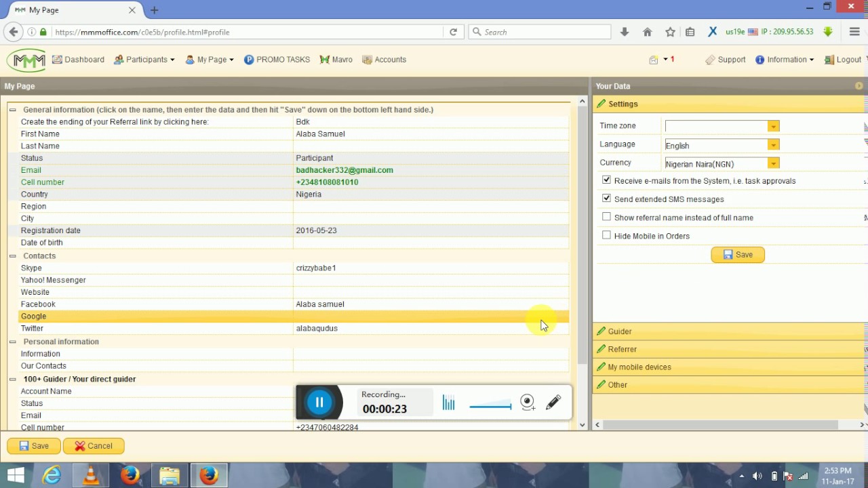The height and width of the screenshot is (488, 868).
Task: Collapse 100+ Guider / Your direct guider section
Action: click(x=12, y=380)
